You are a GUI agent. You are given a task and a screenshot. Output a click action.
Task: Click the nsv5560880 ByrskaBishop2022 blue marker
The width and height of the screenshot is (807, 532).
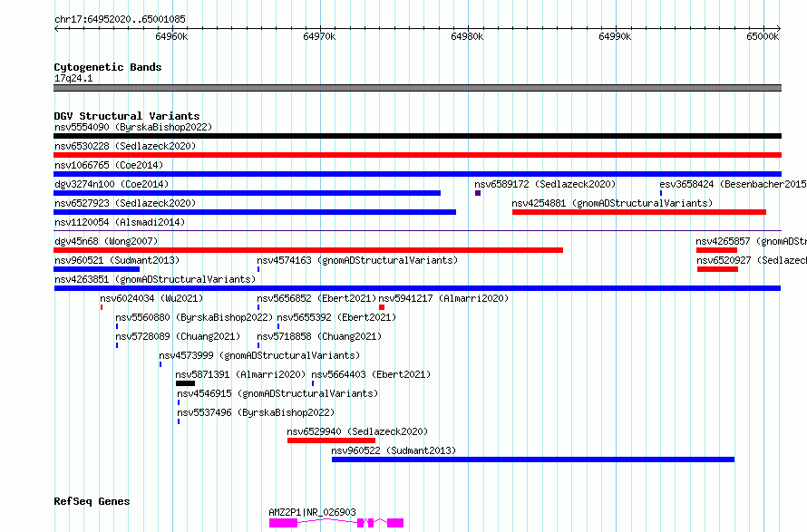[117, 326]
